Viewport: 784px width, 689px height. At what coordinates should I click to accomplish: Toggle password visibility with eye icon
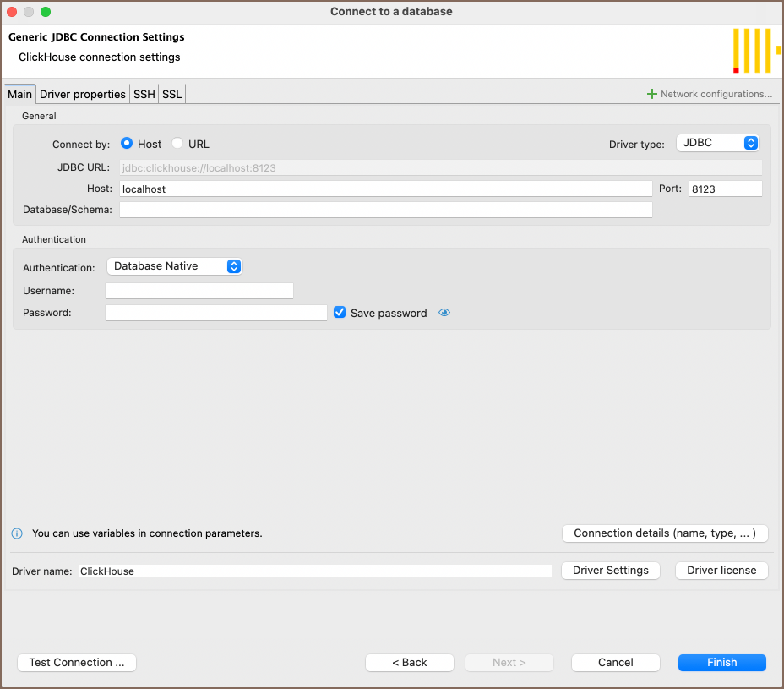[444, 313]
